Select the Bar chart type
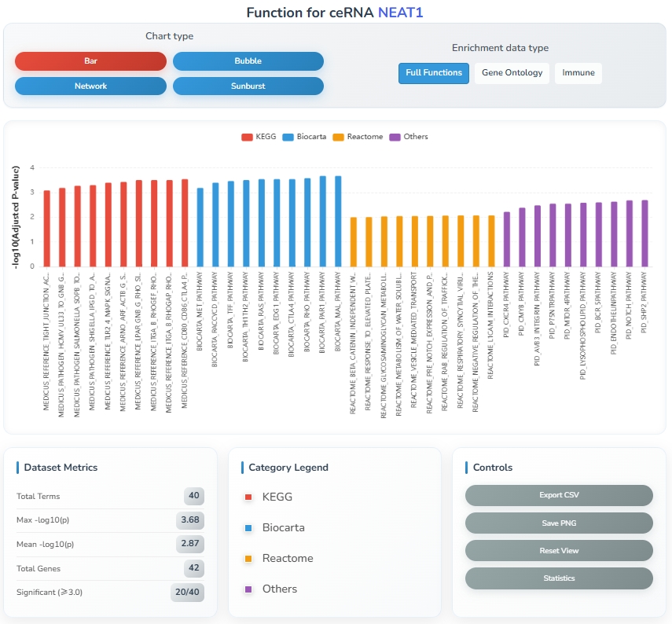 click(90, 61)
